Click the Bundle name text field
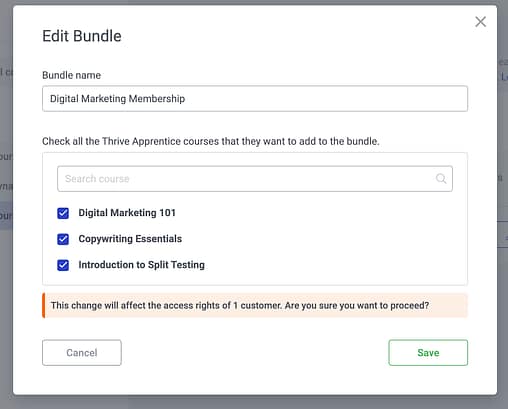The width and height of the screenshot is (508, 409). tap(255, 99)
